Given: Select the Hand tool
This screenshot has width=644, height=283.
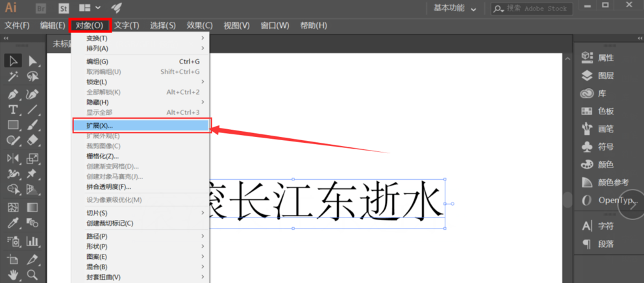Looking at the screenshot, I should tap(13, 275).
